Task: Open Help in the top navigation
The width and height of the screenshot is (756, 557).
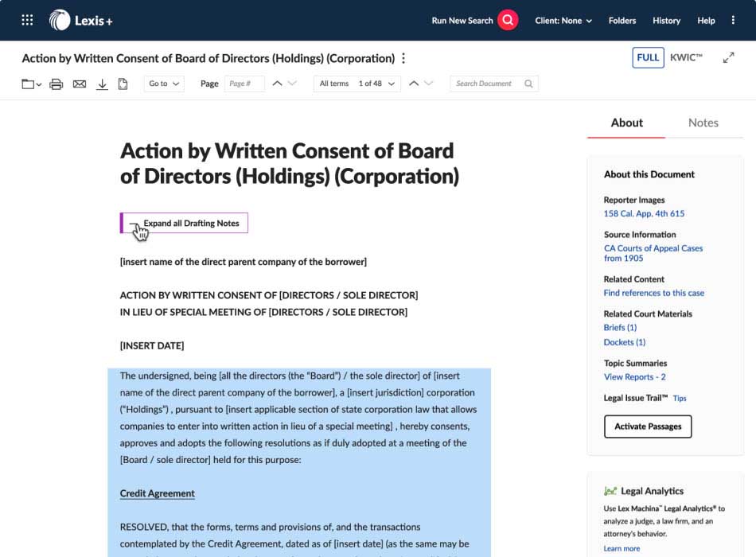Action: pos(706,21)
